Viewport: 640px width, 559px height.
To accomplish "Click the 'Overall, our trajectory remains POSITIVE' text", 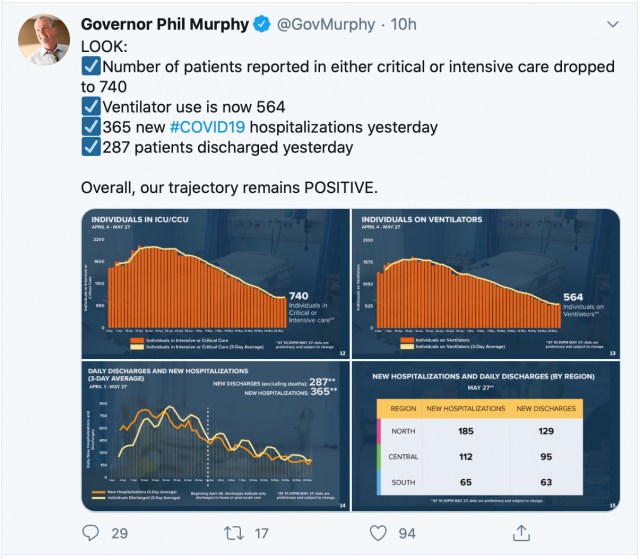I will pos(231,187).
